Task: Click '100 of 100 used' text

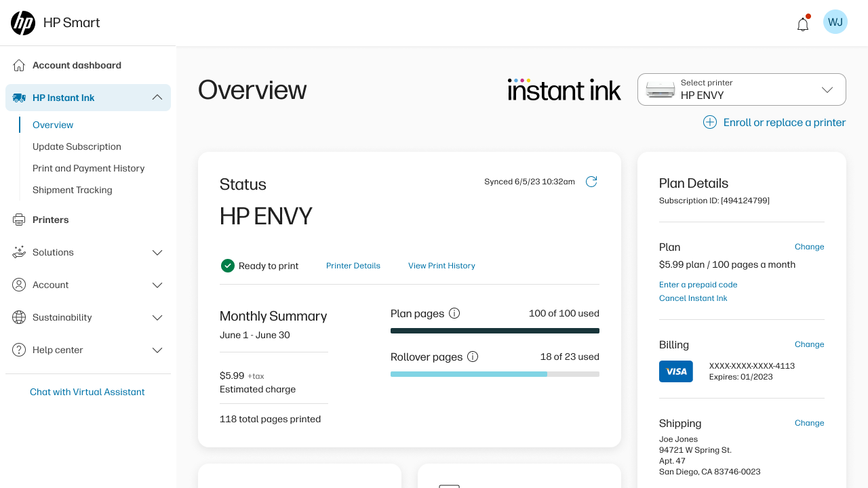Action: [564, 313]
